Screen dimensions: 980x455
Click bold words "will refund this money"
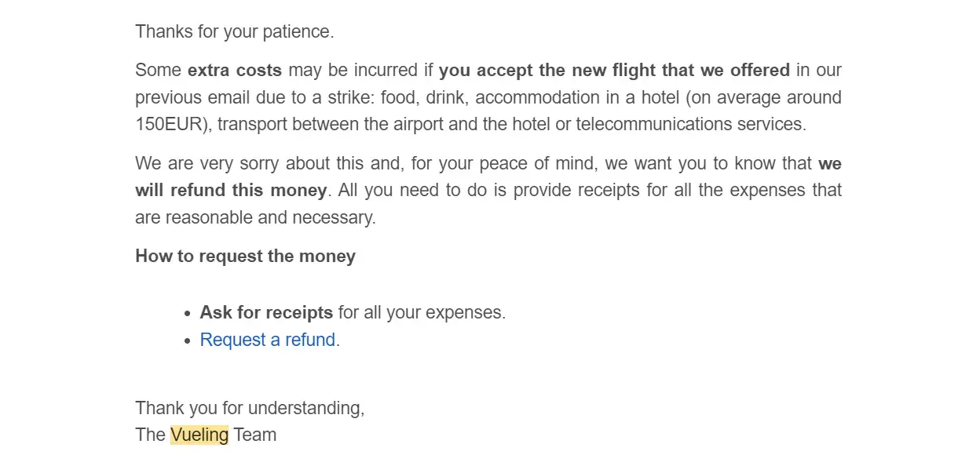pos(231,191)
